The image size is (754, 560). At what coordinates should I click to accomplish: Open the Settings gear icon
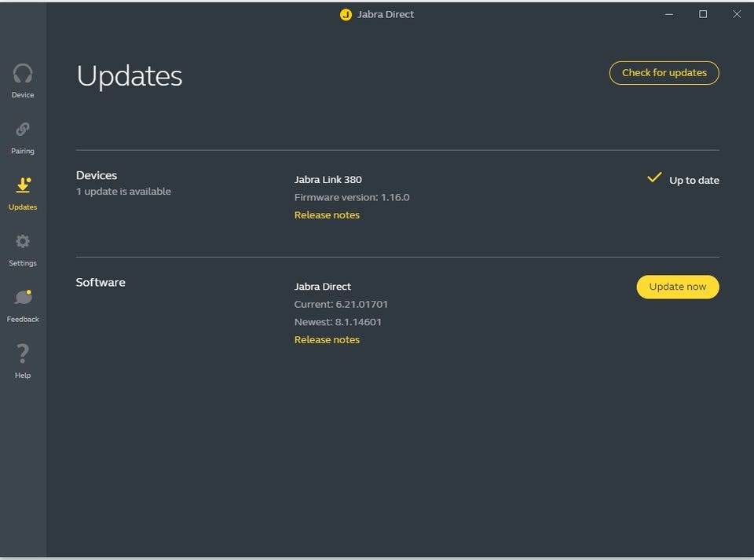tap(23, 241)
